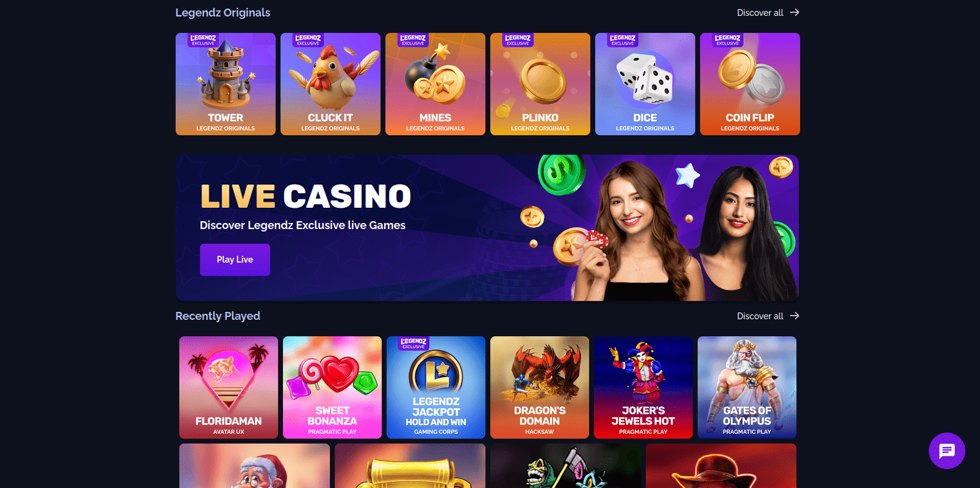Start the Coin Flip game
Viewport: 980px width, 488px height.
(x=750, y=84)
